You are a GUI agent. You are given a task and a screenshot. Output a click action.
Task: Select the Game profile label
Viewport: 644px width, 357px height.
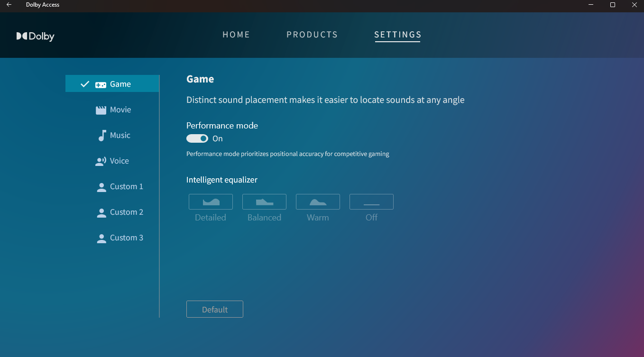120,84
